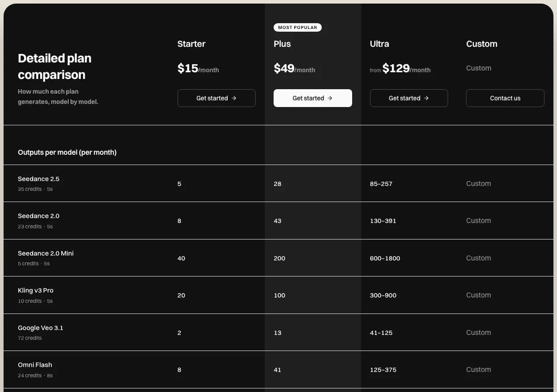Click Google Veo 3.1 Ultra value 41–125

[x=381, y=333]
